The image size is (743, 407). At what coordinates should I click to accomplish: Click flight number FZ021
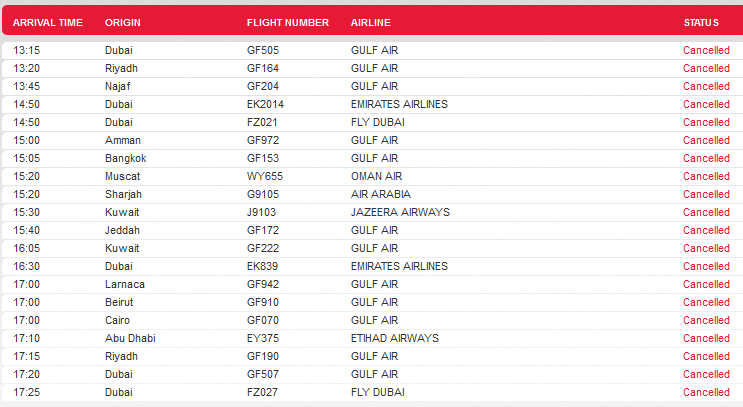[262, 122]
